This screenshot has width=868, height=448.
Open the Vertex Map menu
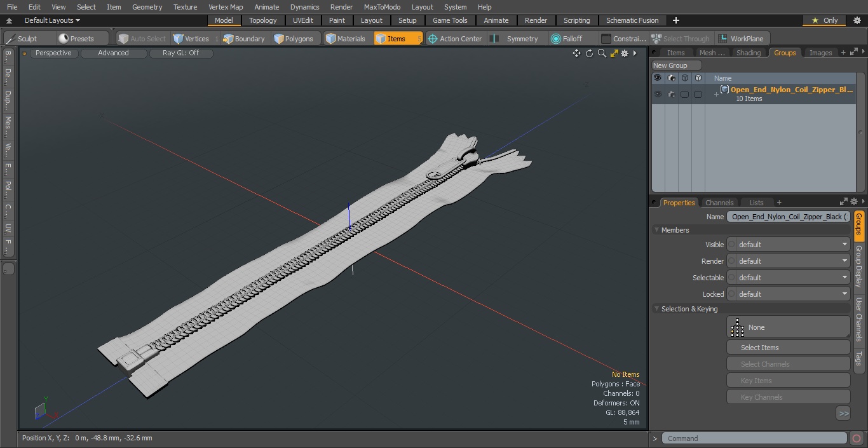tap(226, 7)
